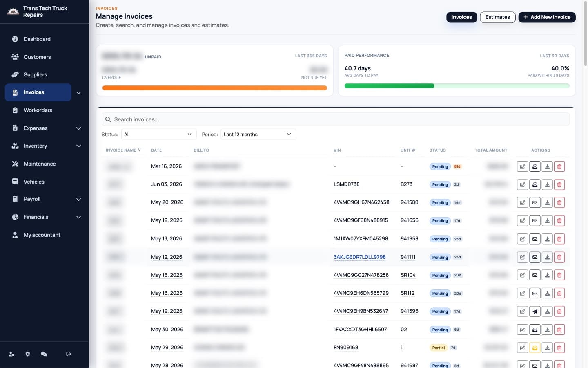
Task: Open email icon for May 30, 2026 invoice
Action: pyautogui.click(x=535, y=330)
